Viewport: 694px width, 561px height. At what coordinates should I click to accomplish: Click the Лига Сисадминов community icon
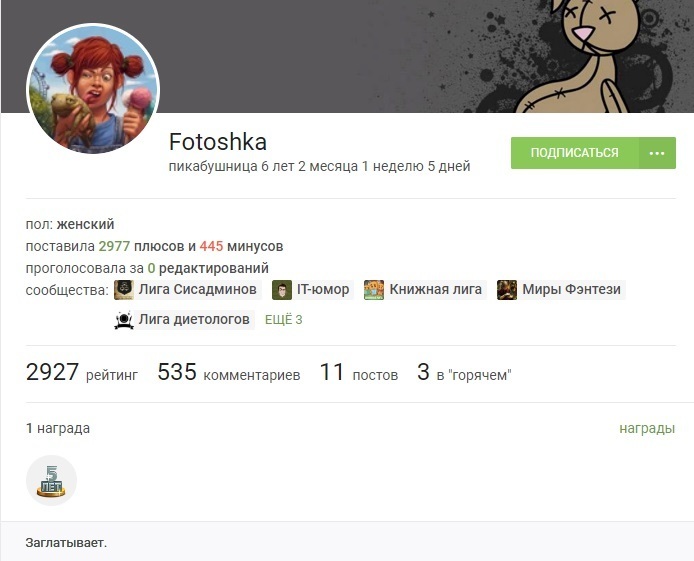pyautogui.click(x=124, y=290)
